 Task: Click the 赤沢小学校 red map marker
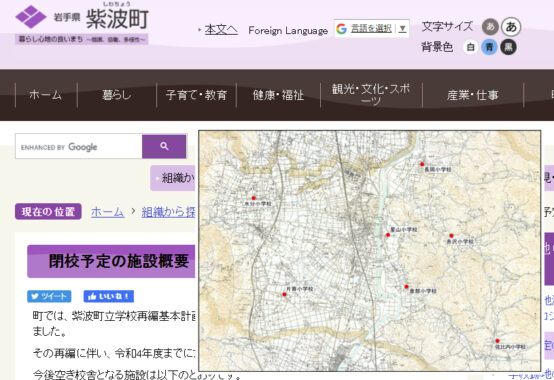tap(451, 236)
